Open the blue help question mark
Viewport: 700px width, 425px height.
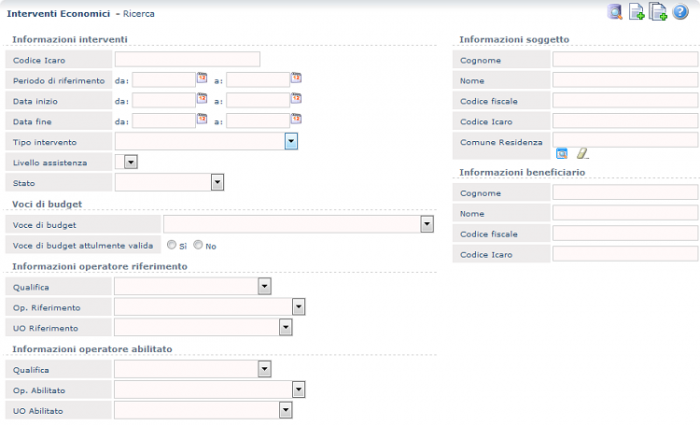(680, 12)
